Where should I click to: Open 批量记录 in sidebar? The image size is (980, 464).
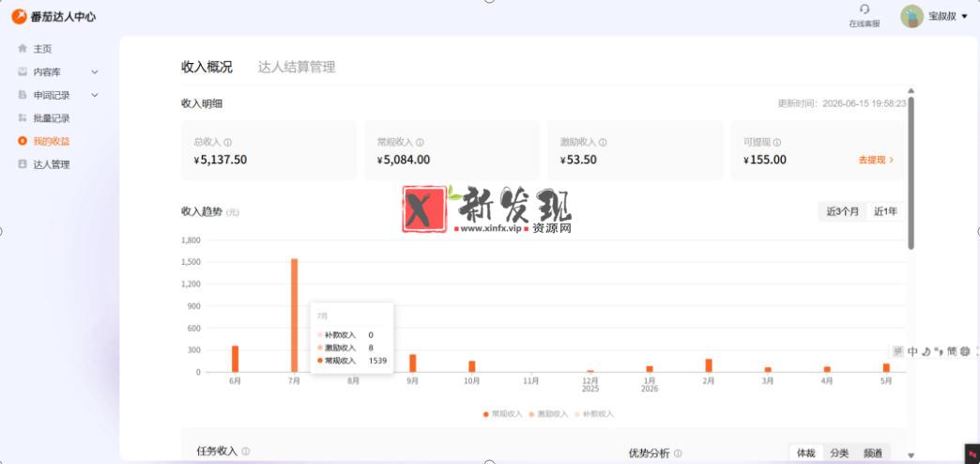point(52,118)
